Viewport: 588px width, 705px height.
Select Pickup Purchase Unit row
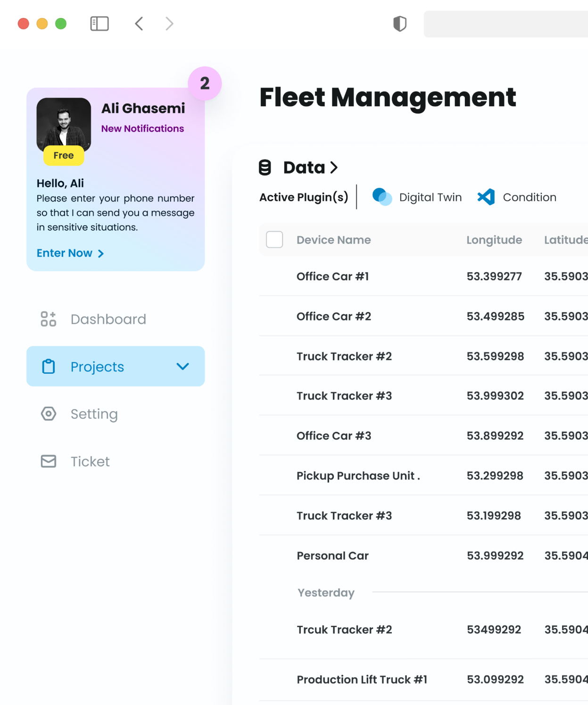[423, 476]
